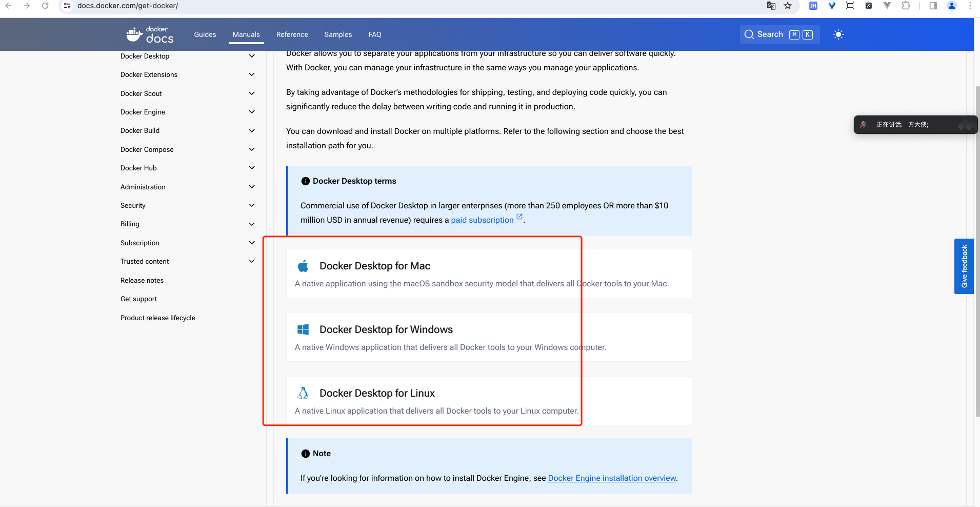Click the page vertical scrollbar

(x=977, y=251)
